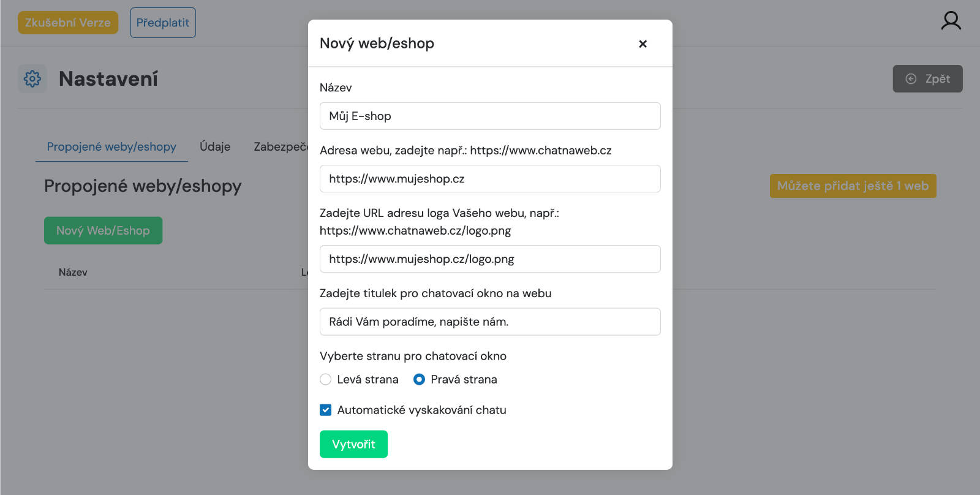Select the Pravá strana radio button
The width and height of the screenshot is (980, 495).
click(420, 379)
